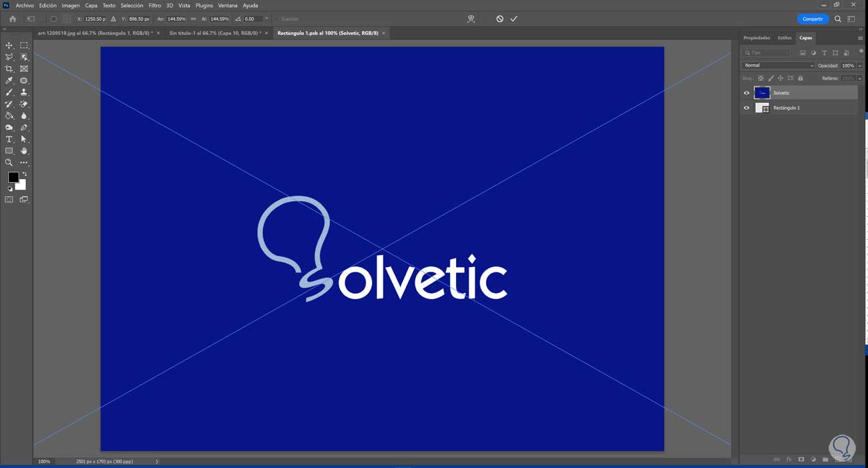
Task: Select the Rectangle shape tool
Action: tap(9, 151)
